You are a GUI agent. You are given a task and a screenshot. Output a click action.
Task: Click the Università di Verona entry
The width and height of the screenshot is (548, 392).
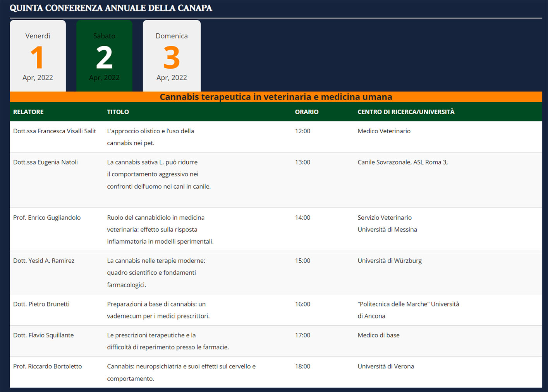click(386, 366)
